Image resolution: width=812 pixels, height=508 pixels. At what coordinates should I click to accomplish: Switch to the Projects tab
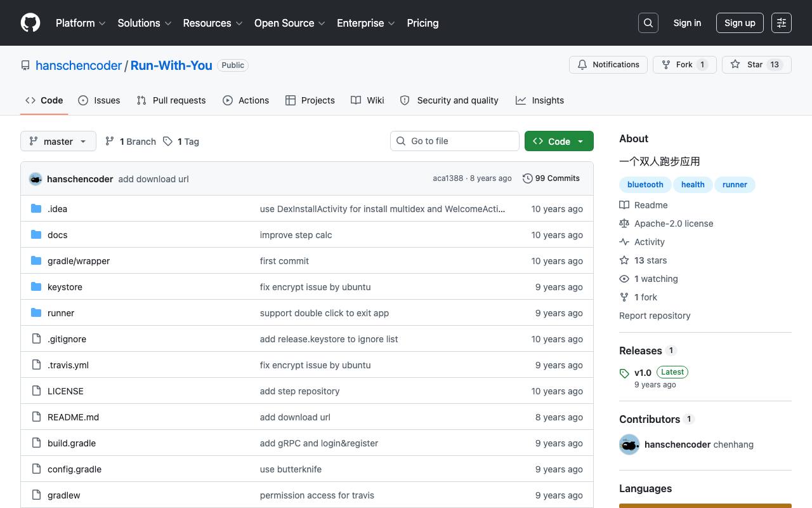(310, 100)
